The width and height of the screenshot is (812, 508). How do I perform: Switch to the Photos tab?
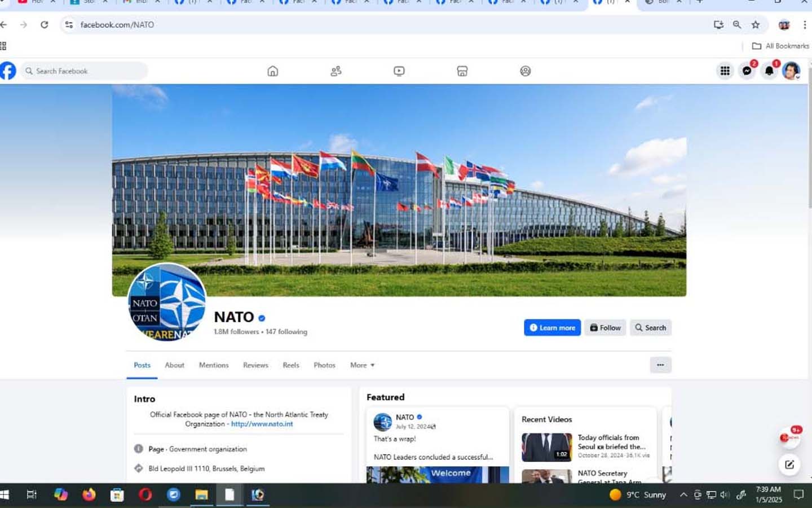pos(324,365)
